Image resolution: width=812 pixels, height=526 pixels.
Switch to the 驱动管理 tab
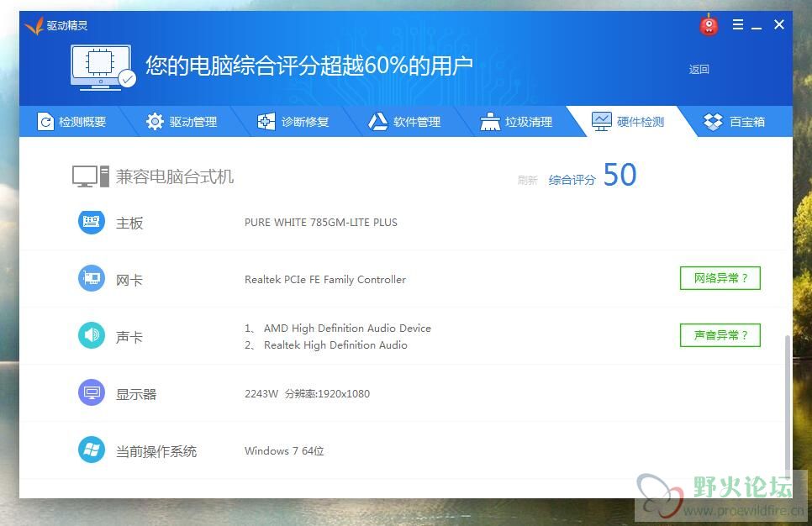point(182,122)
